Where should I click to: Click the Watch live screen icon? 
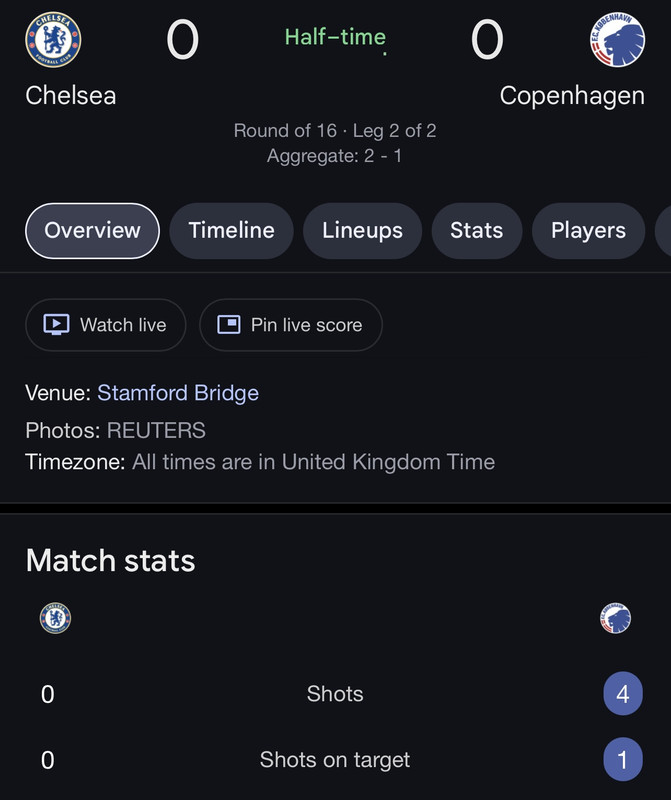click(x=56, y=325)
